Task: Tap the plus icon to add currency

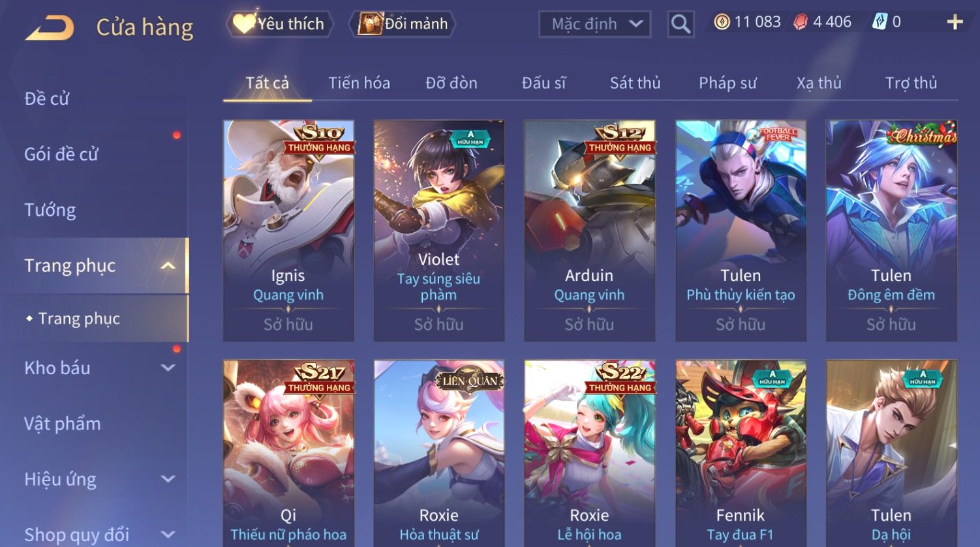Action: click(955, 22)
